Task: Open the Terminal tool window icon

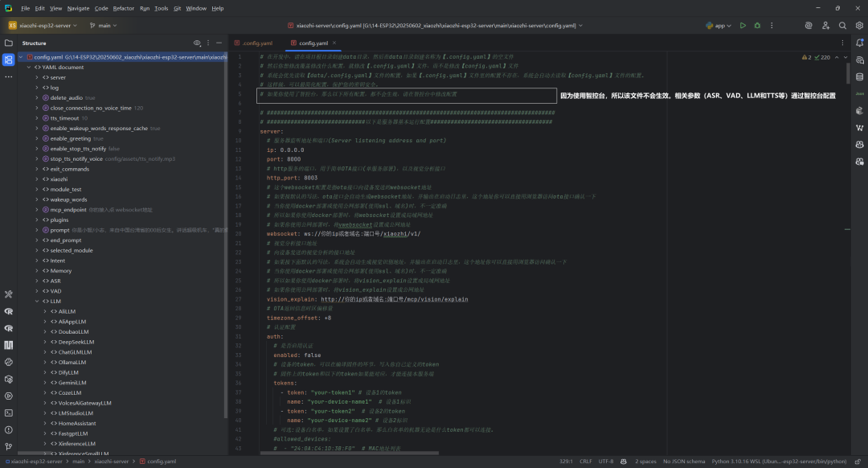Action: pos(8,413)
